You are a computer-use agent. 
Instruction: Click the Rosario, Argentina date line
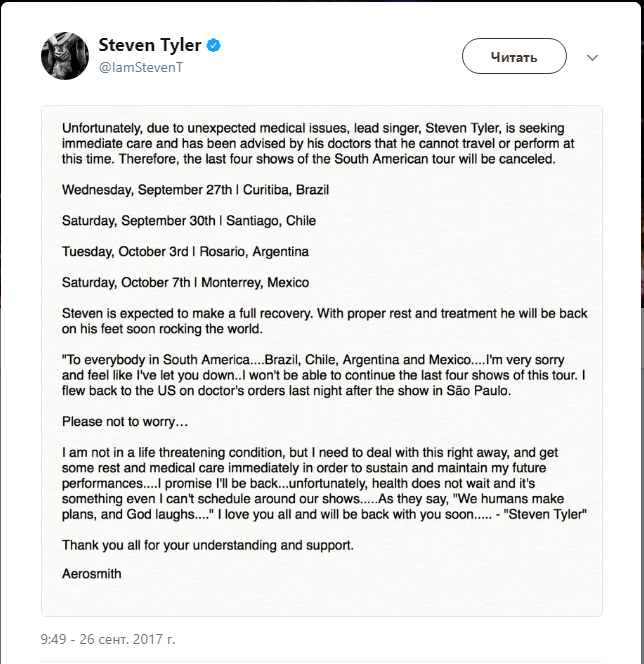185,251
